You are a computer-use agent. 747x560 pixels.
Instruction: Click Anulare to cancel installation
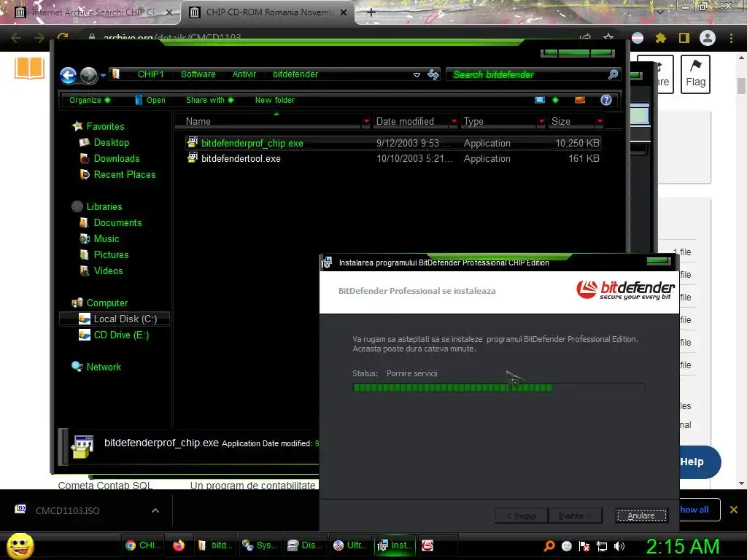pos(640,516)
